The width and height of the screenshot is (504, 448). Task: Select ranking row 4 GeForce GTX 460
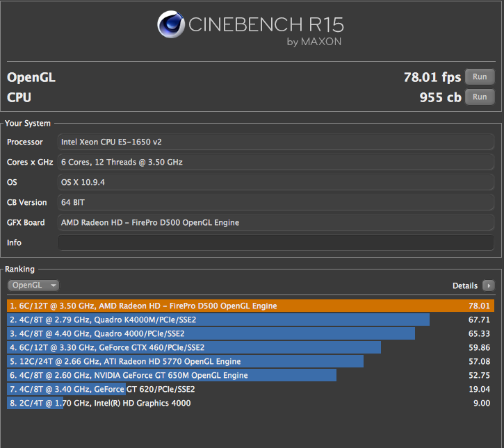(250, 347)
